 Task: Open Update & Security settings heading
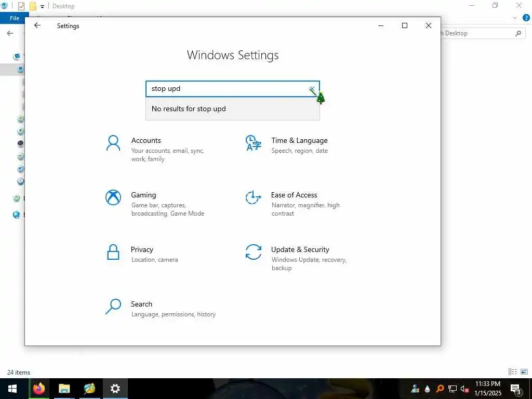(x=300, y=250)
